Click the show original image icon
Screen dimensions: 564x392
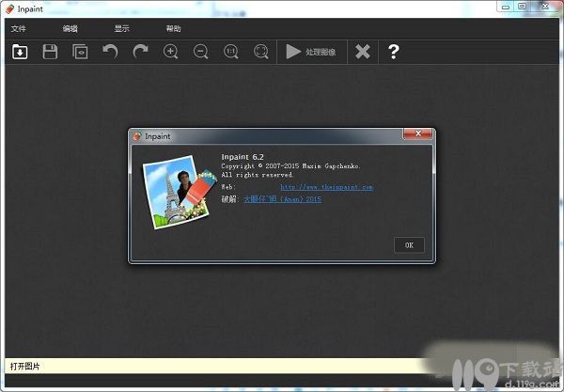[80, 52]
